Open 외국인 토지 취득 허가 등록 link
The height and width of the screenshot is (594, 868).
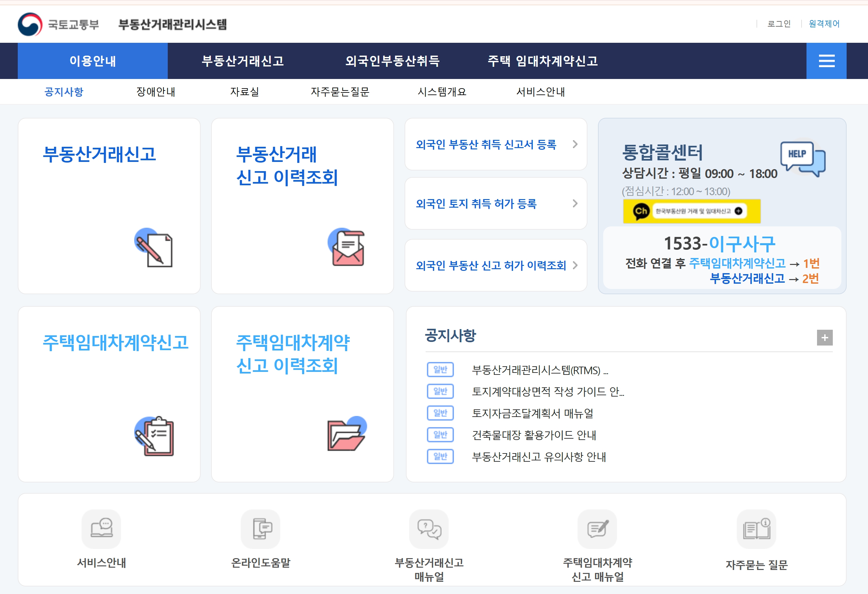476,204
